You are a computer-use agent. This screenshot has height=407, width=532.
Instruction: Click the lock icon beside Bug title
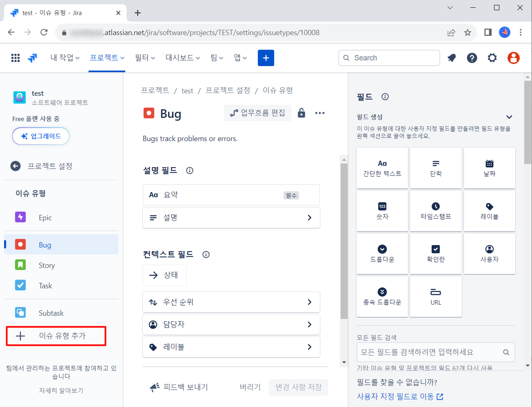[301, 113]
